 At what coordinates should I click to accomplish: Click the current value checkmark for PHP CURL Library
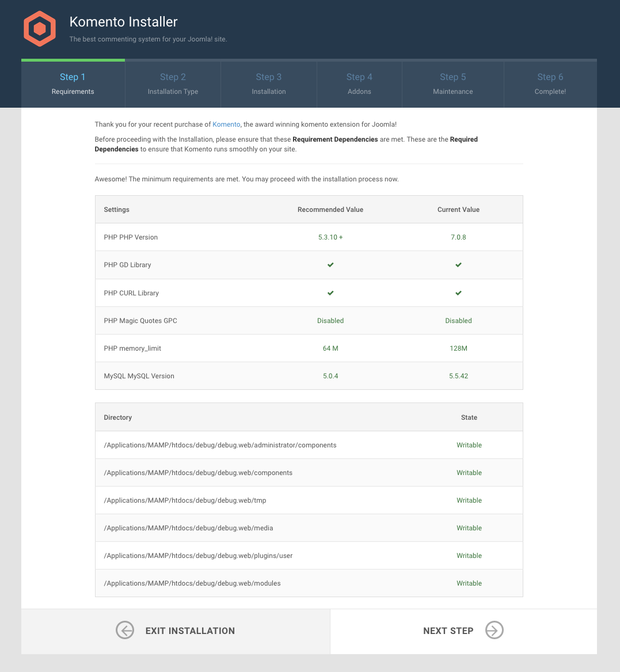point(458,293)
